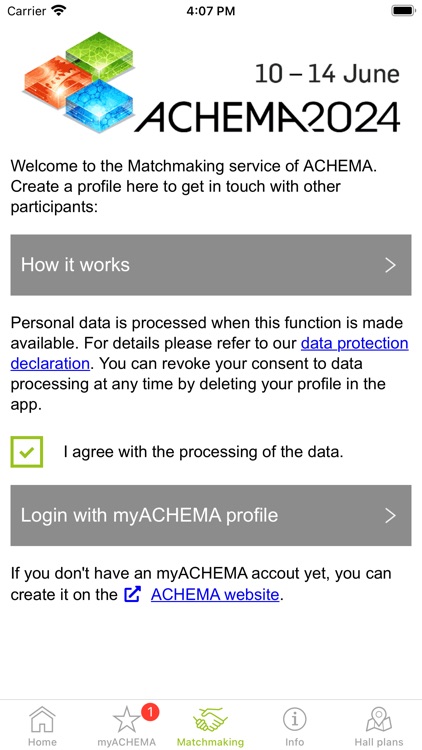Expand the How it works chevron
Viewport: 422px width, 750px height.
(x=391, y=265)
